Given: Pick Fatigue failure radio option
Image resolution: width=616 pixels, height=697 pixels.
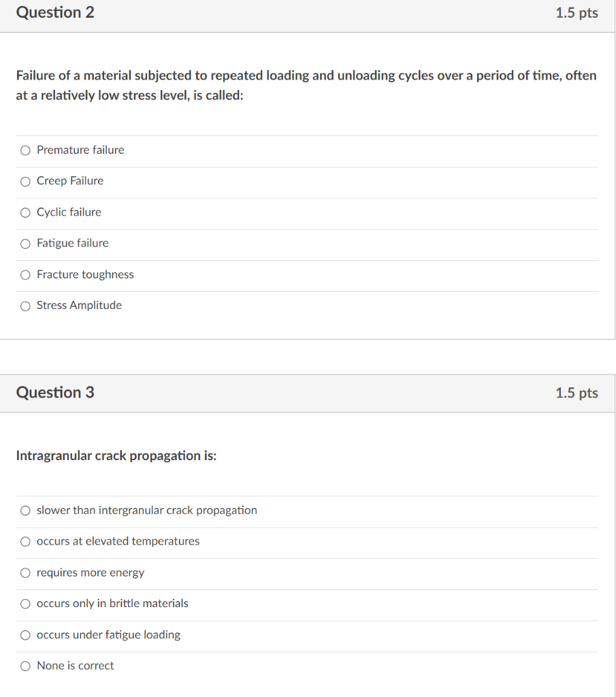Looking at the screenshot, I should pos(25,244).
